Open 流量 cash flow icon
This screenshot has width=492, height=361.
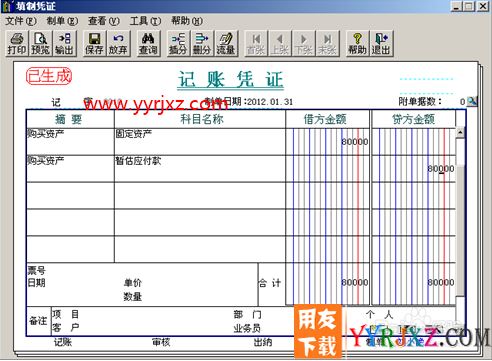[x=226, y=44]
